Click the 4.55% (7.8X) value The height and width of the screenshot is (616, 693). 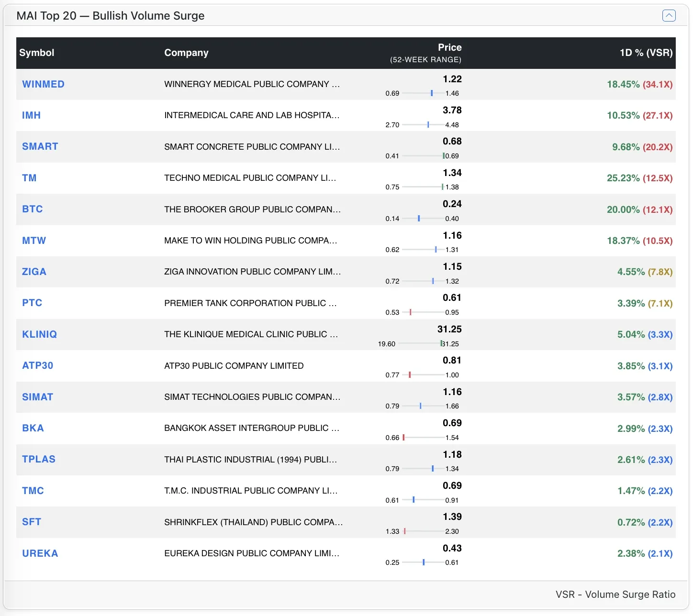645,272
